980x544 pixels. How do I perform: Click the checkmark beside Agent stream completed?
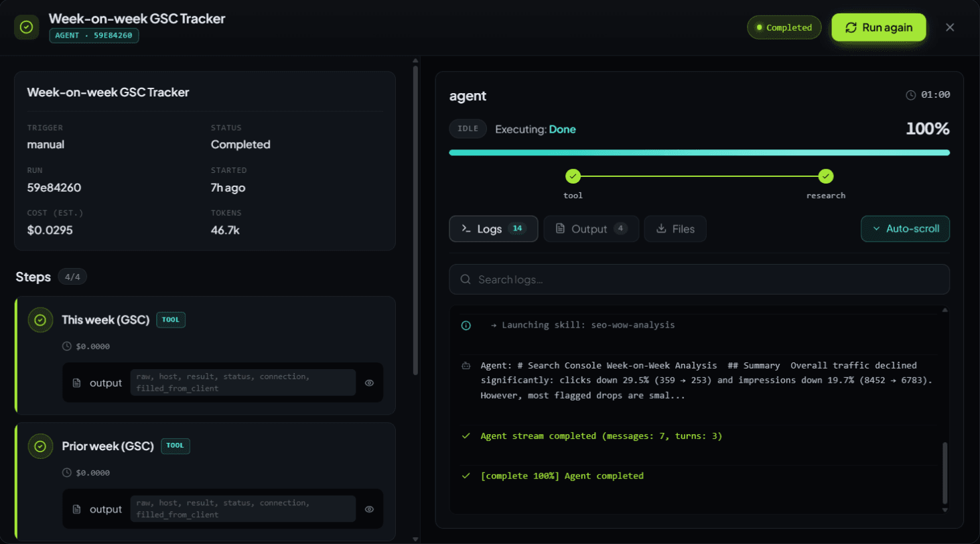466,436
